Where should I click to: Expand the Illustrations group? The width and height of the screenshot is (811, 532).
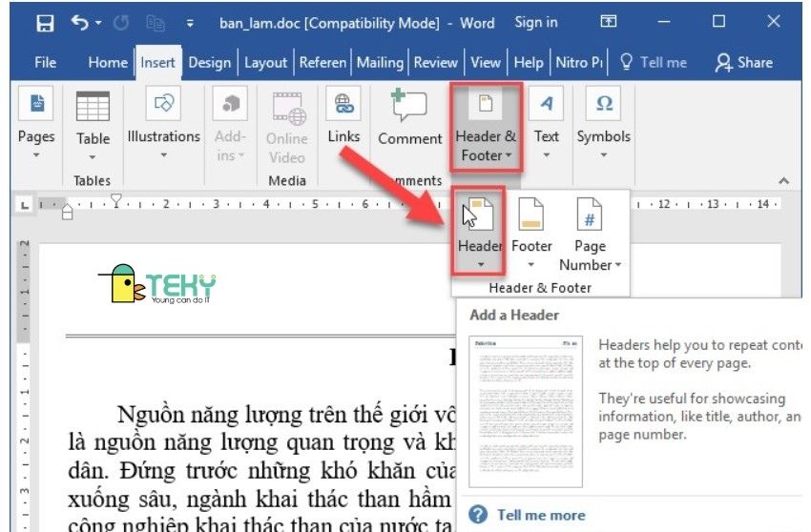click(163, 124)
